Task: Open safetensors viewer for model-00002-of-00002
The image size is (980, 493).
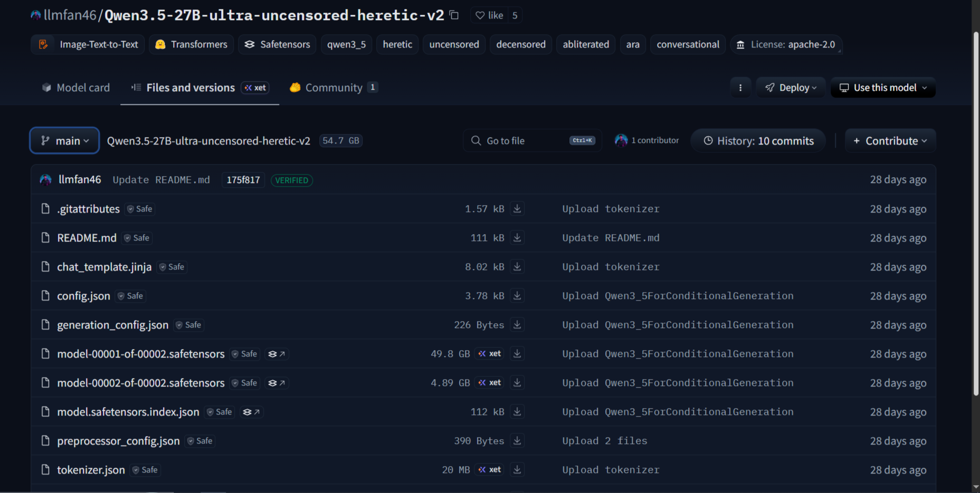Action: (x=277, y=383)
